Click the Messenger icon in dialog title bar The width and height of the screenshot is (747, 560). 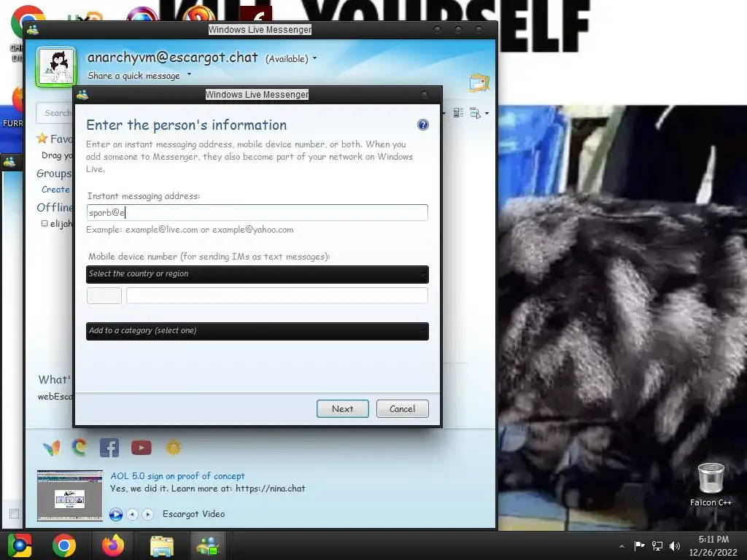pyautogui.click(x=82, y=95)
